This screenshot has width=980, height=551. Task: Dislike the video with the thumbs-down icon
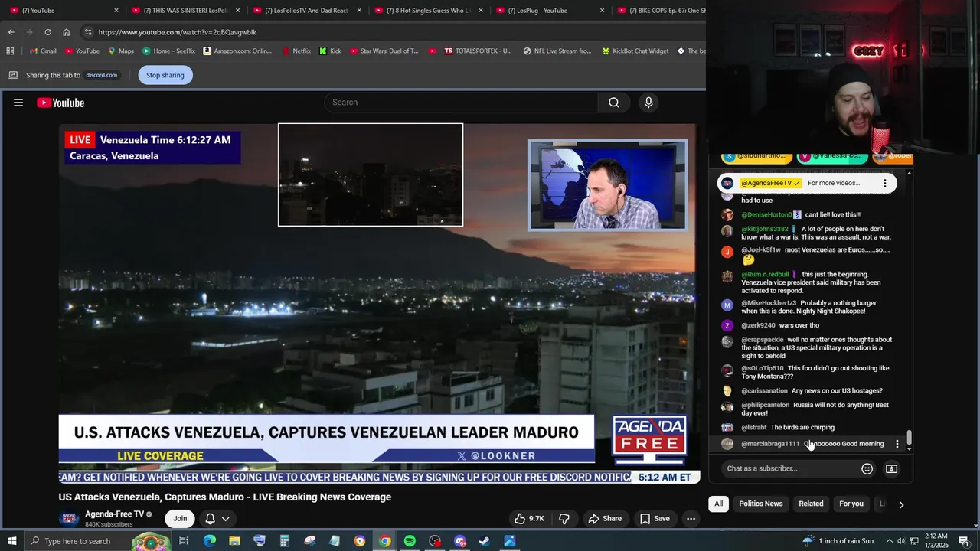[x=564, y=519]
